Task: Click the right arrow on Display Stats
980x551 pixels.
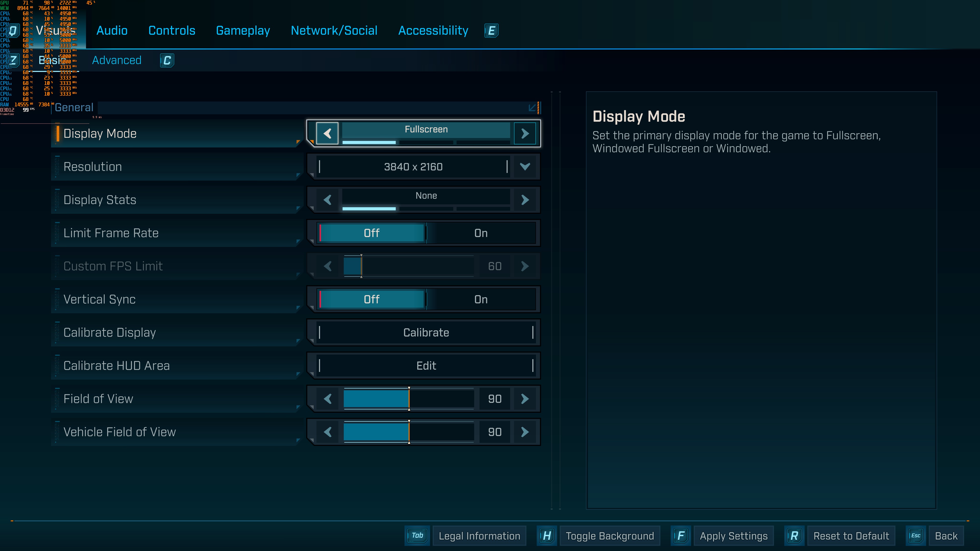Action: tap(525, 200)
